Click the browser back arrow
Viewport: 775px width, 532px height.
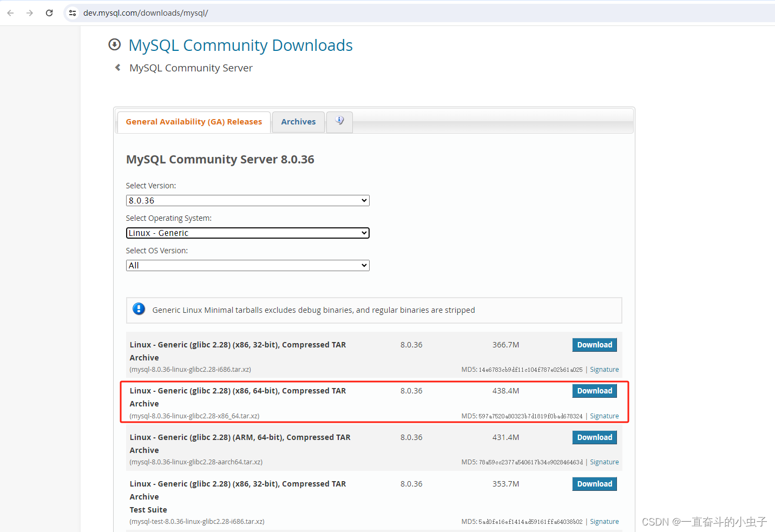[11, 13]
